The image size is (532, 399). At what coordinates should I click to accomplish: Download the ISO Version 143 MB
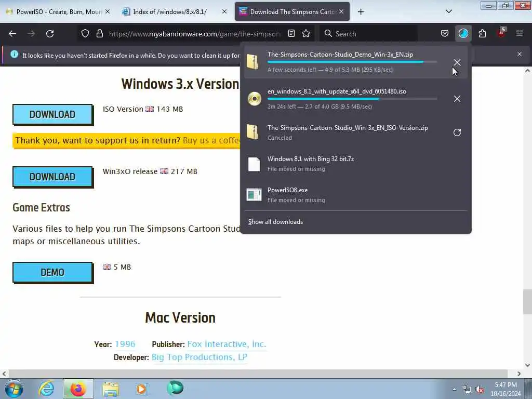click(x=52, y=115)
